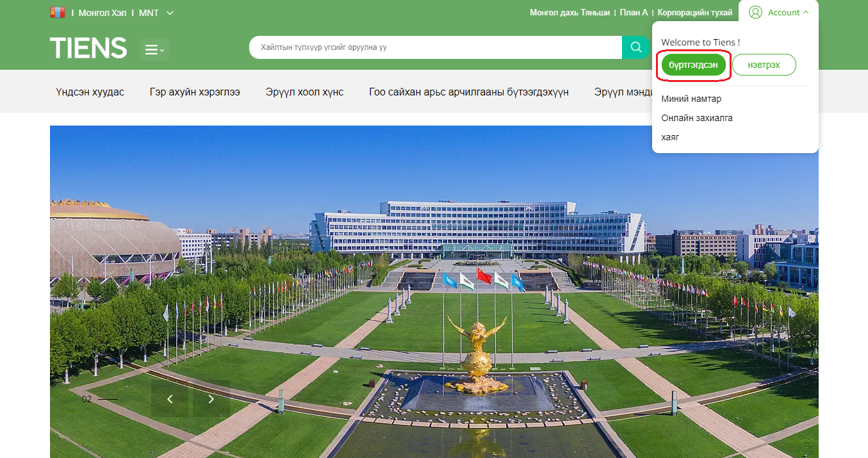The image size is (868, 458).
Task: Expand the language and currency MNT dropdown
Action: [x=169, y=13]
